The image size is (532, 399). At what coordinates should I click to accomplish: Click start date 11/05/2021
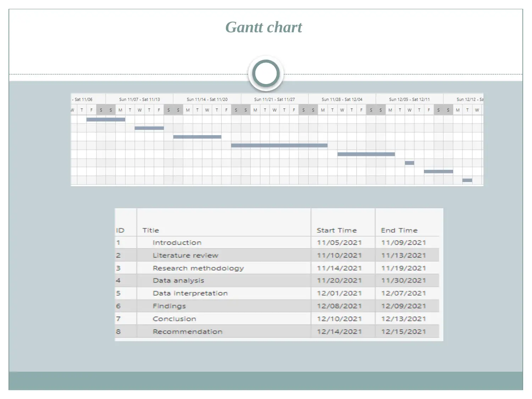pos(339,243)
